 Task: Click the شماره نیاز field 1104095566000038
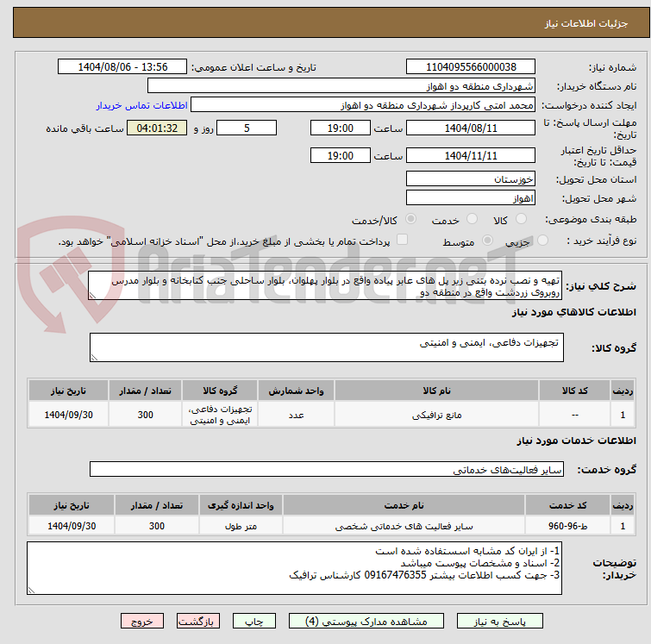471,67
